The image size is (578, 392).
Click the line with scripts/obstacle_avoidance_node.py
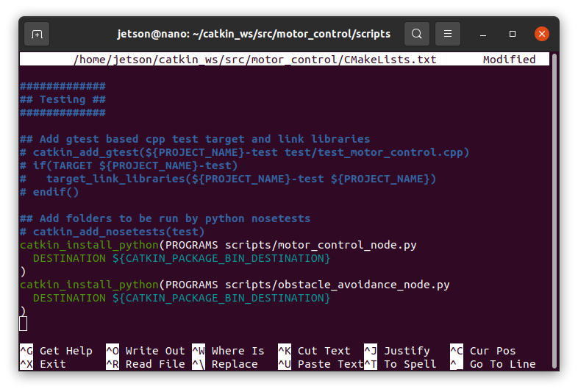235,285
